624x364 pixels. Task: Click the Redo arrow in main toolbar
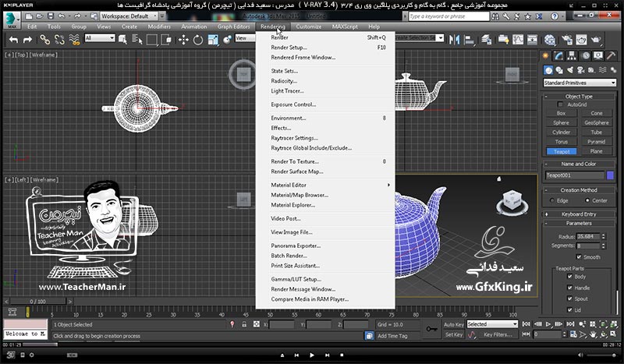click(x=27, y=40)
